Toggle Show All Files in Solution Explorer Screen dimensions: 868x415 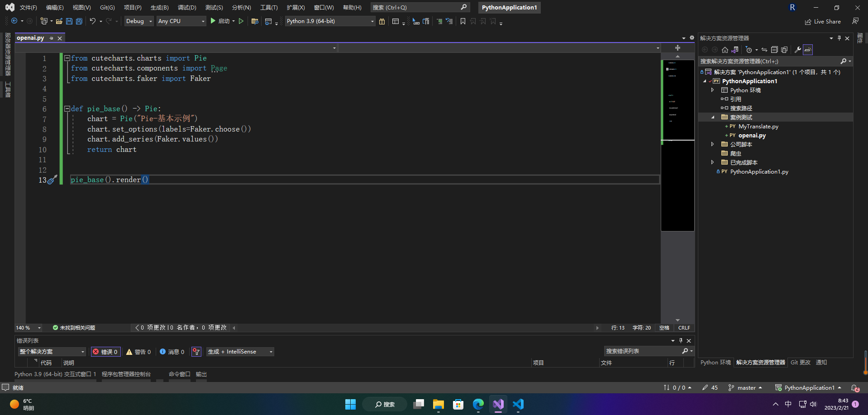784,50
